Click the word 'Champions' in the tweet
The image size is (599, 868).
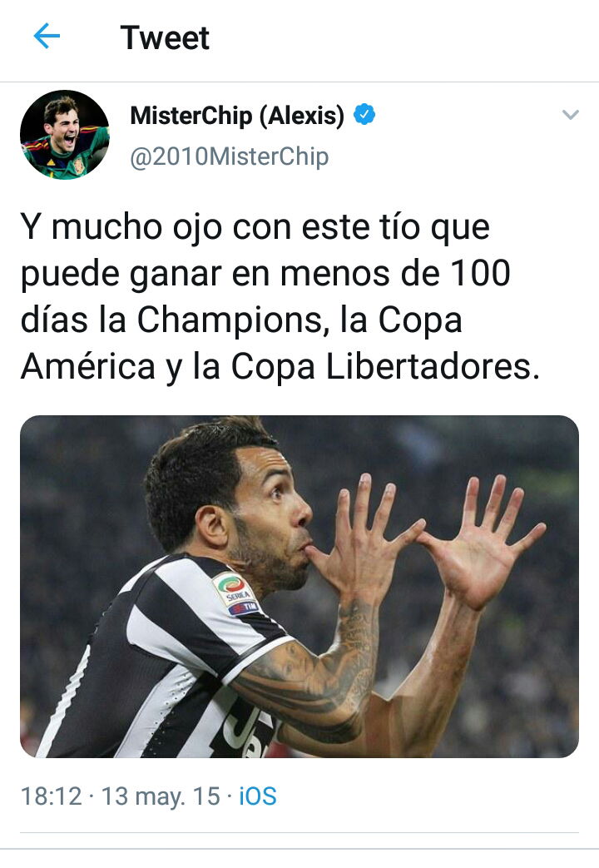[229, 321]
